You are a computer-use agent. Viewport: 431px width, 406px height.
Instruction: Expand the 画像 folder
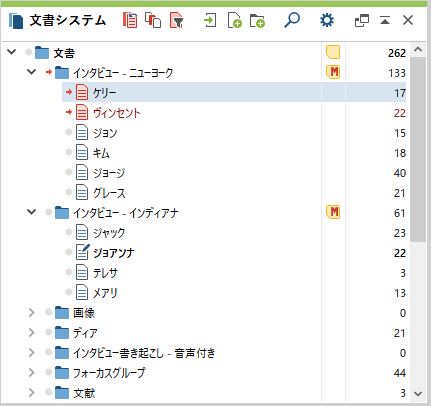coord(31,313)
